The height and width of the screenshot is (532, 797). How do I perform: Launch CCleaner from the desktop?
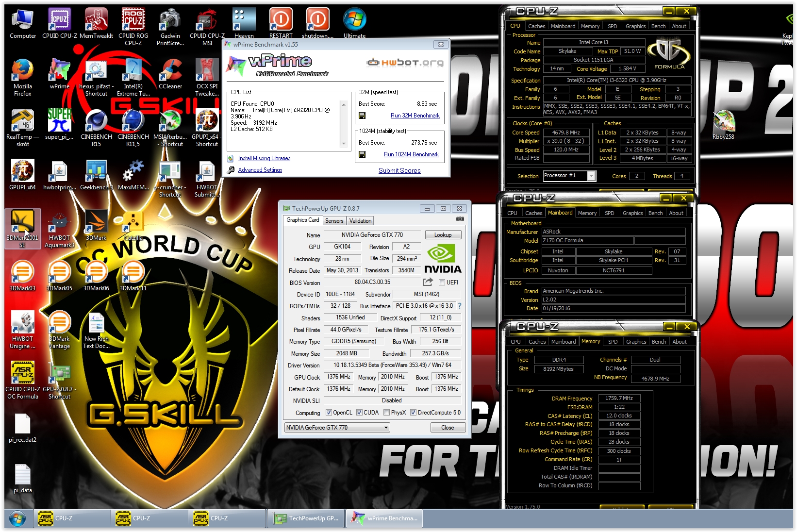click(x=170, y=74)
